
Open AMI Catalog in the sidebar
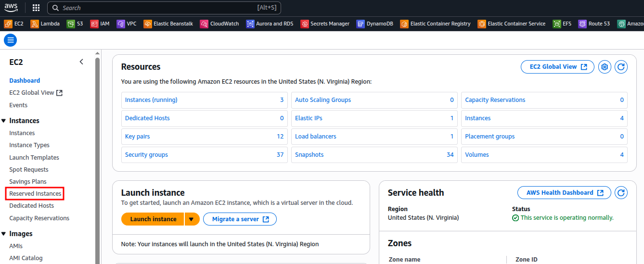[26, 258]
